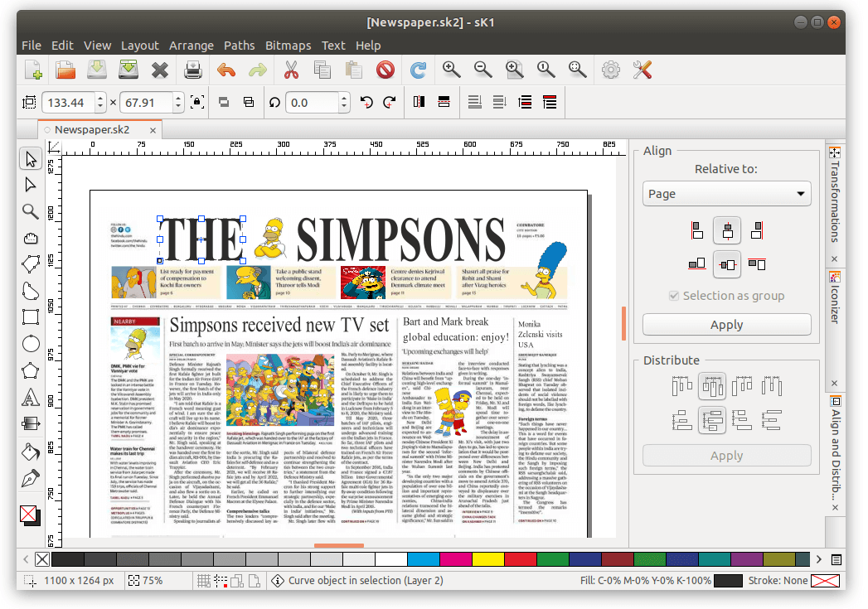Increase width value with spinner up arrow

click(x=100, y=98)
